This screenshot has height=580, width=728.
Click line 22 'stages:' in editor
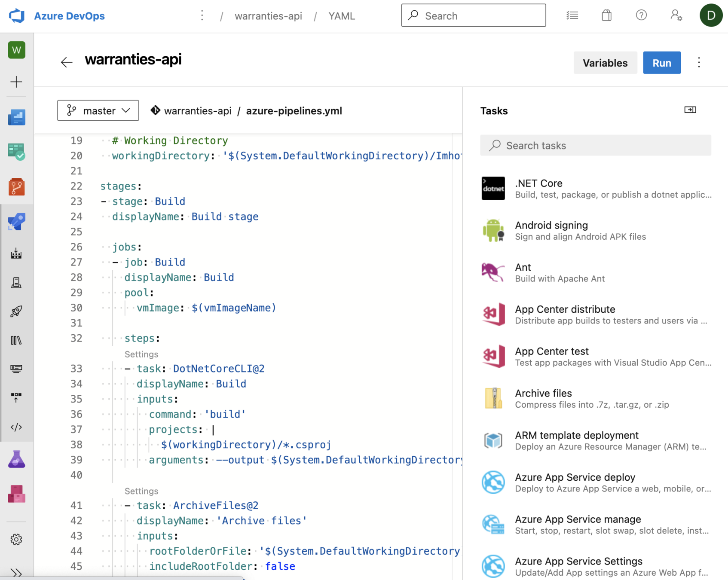(121, 186)
